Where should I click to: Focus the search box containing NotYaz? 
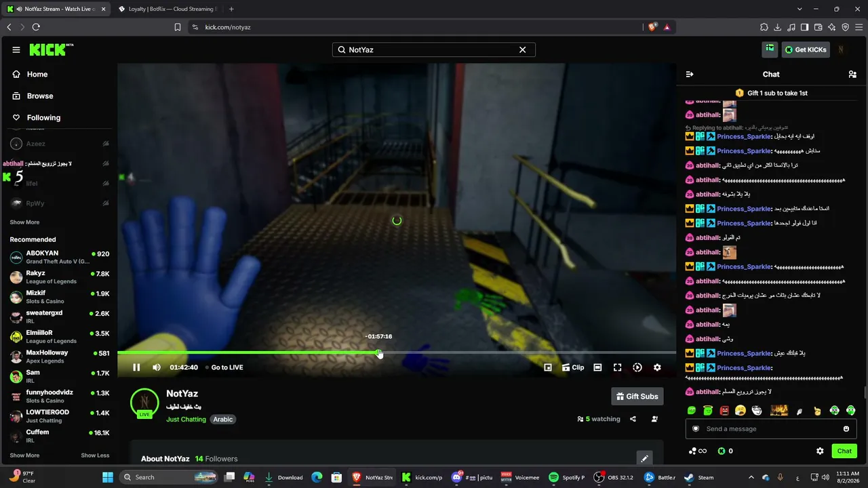pos(434,49)
